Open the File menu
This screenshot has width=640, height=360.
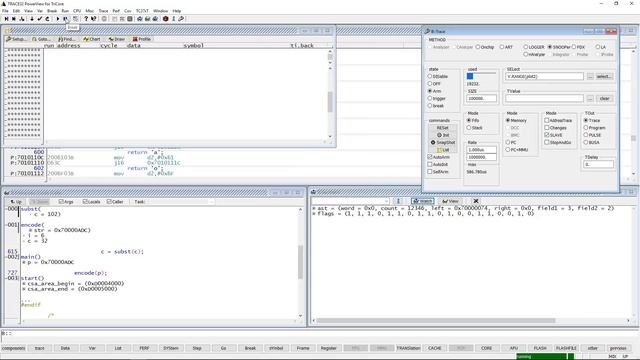[5, 11]
